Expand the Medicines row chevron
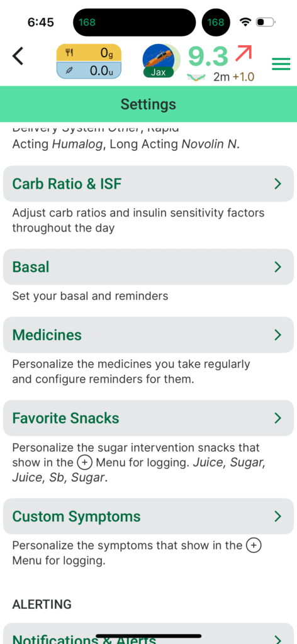The image size is (297, 644). (277, 335)
